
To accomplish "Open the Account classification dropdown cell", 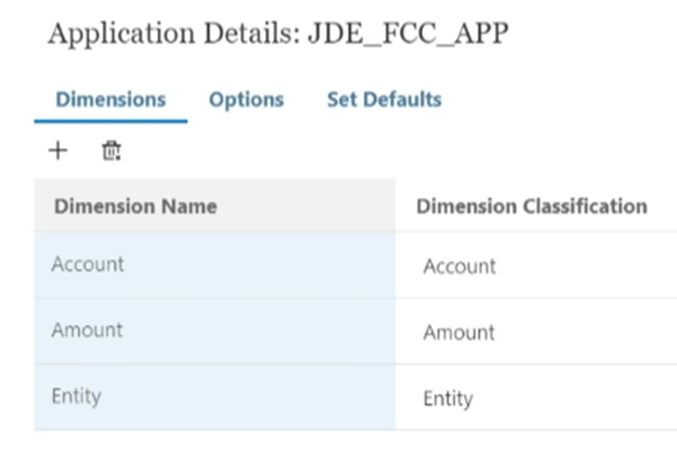I will coord(536,265).
